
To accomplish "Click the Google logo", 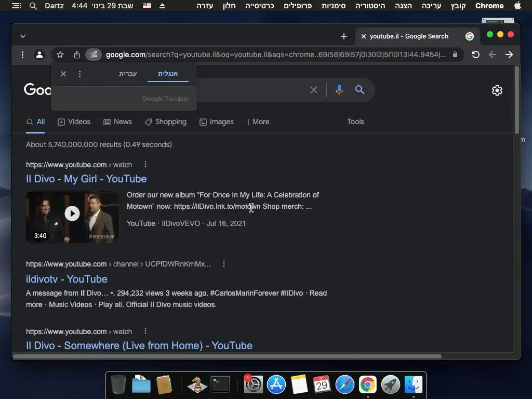I will pyautogui.click(x=37, y=89).
